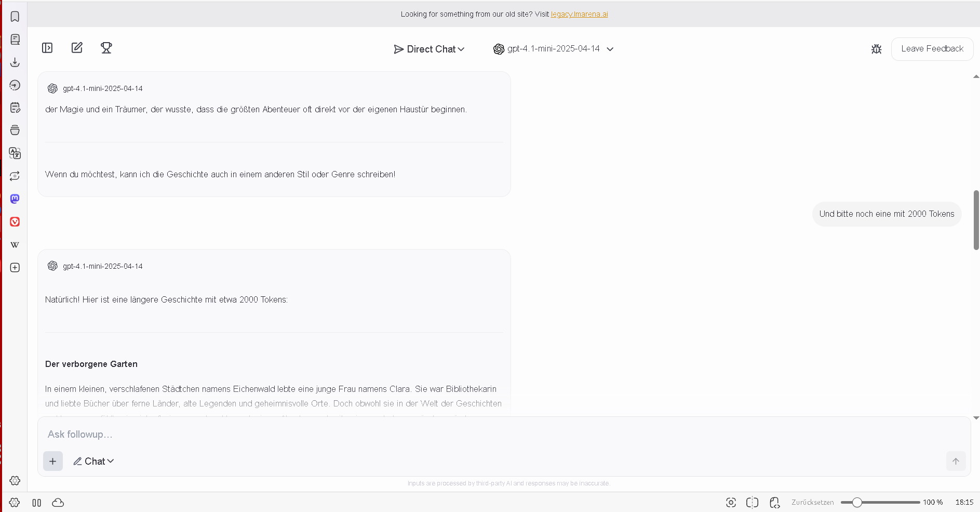The image size is (980, 512).
Task: Follow the legacy.lmarena.ai link
Action: 579,14
